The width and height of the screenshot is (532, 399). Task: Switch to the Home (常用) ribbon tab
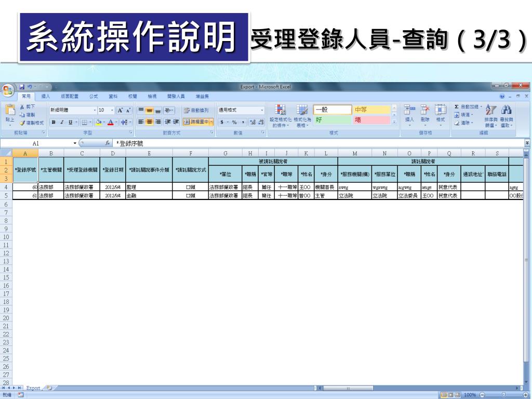coord(26,96)
